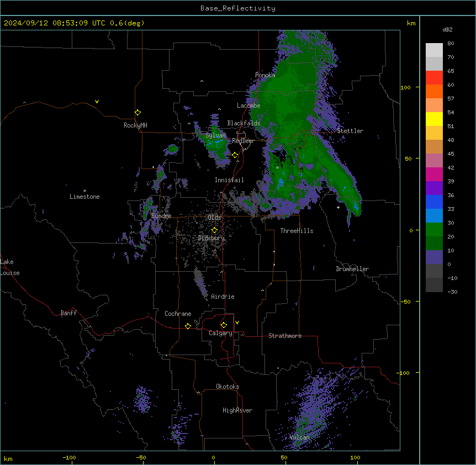Select the light blue 30-33 dBZ legend swatch
476x465 pixels.
434,216
